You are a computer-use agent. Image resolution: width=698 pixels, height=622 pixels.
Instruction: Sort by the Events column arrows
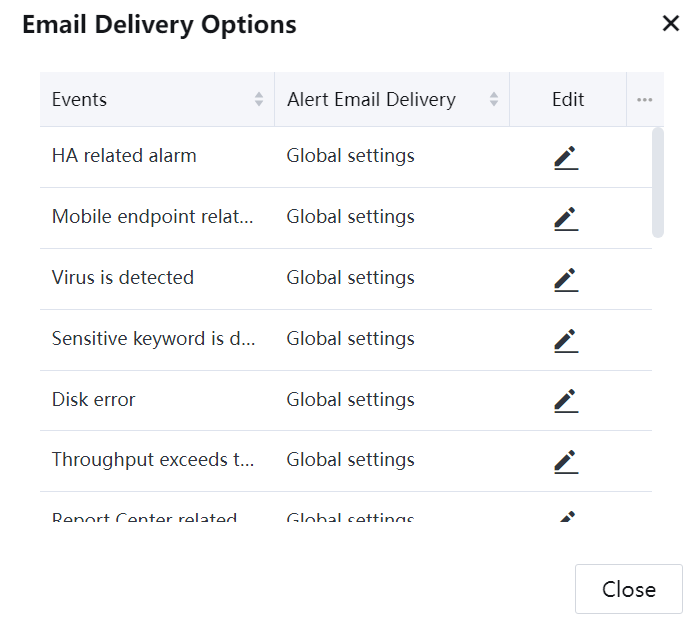point(259,99)
